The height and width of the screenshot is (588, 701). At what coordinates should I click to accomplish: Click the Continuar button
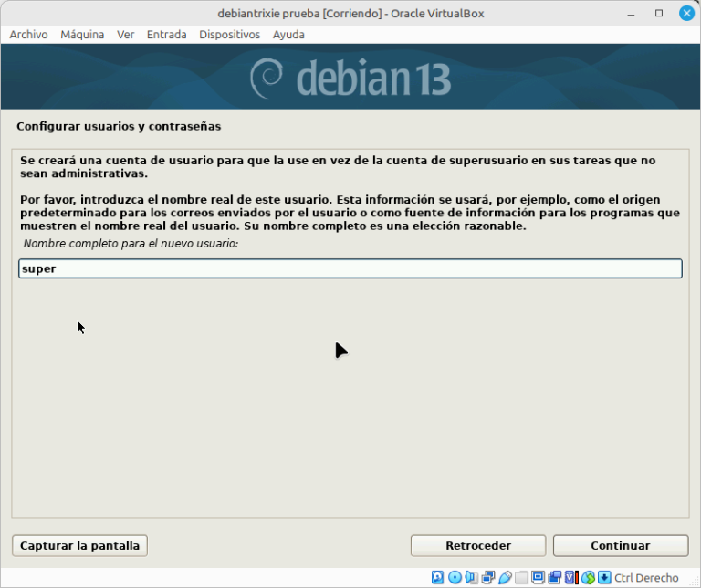click(621, 545)
